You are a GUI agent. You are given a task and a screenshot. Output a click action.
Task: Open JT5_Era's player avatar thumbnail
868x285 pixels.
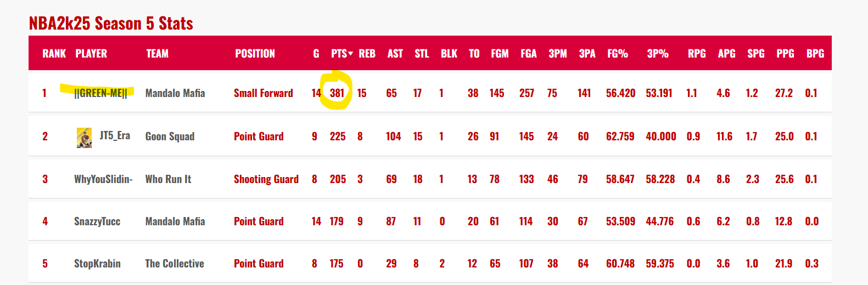[x=84, y=138]
